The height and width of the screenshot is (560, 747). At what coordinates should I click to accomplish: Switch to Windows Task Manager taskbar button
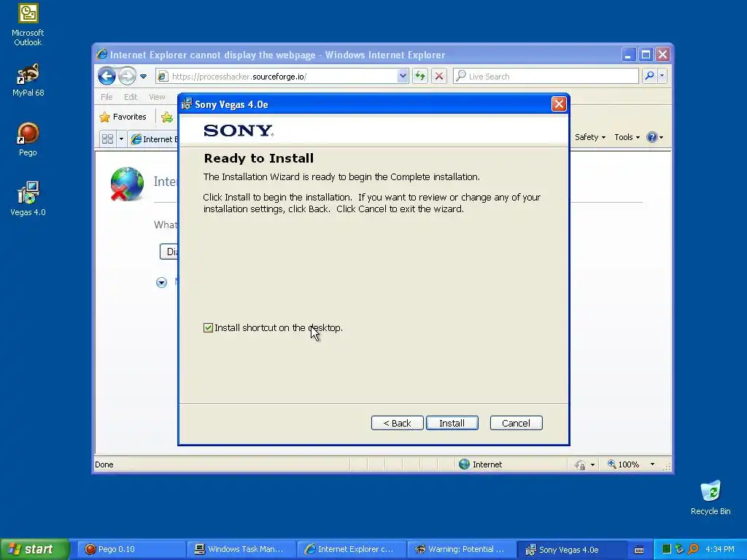pyautogui.click(x=241, y=550)
